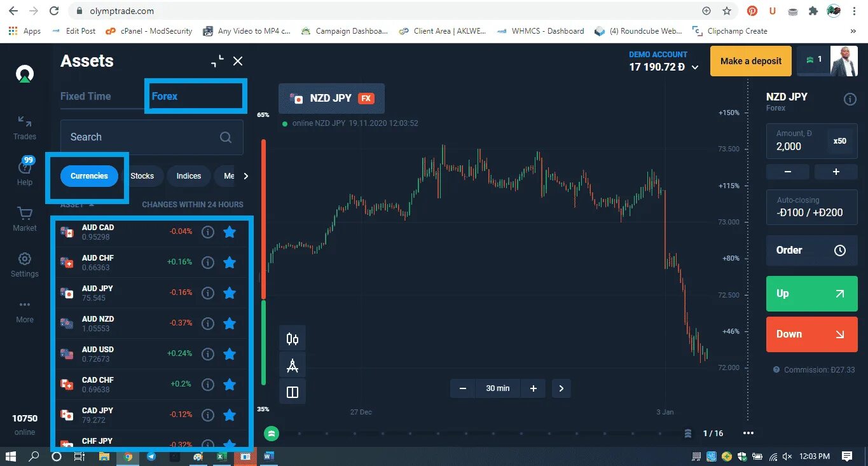This screenshot has height=466, width=868.
Task: Select the Stocks category filter
Action: 142,176
